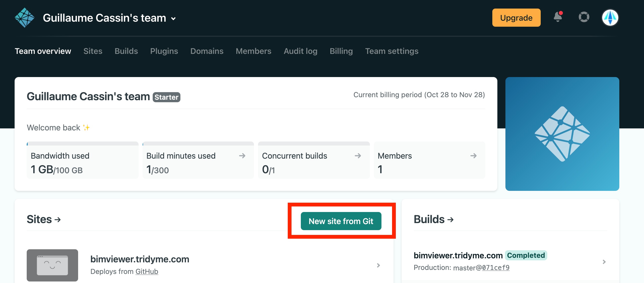The width and height of the screenshot is (644, 283).
Task: Click chevron on bimviewer.tridyme.com site row
Action: click(378, 265)
